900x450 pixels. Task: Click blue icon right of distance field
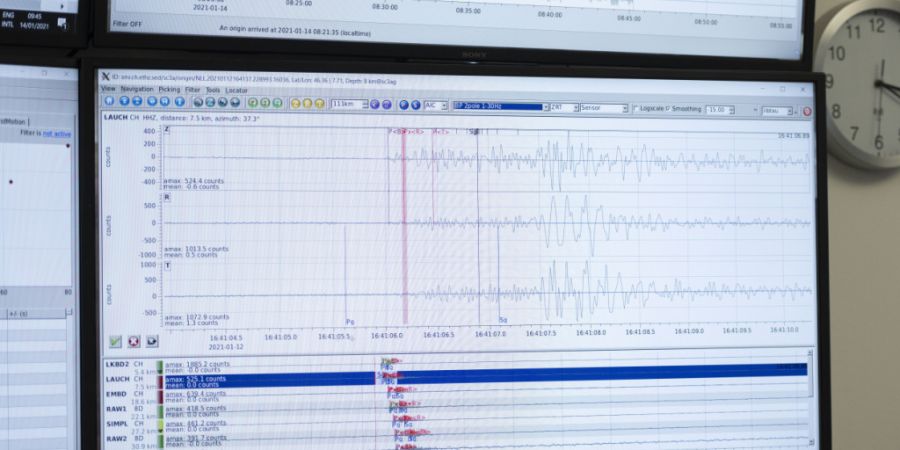374,104
